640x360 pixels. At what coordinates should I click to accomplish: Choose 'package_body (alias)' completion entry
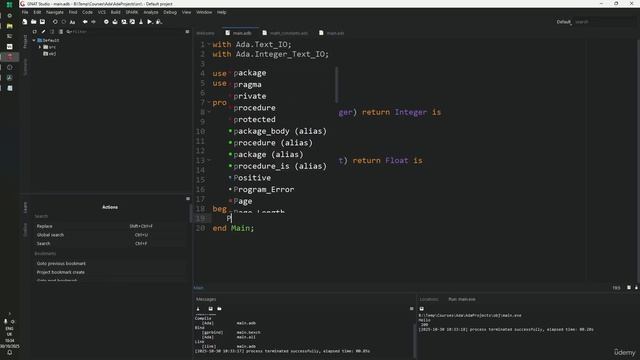pyautogui.click(x=281, y=131)
